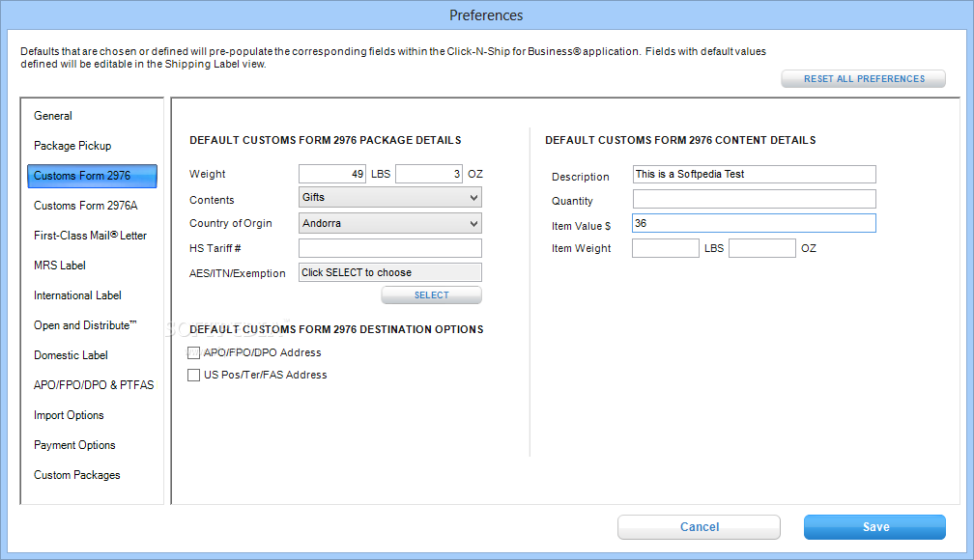Viewport: 974px width, 560px height.
Task: Click the Description field with Softpedia Test
Action: (754, 175)
